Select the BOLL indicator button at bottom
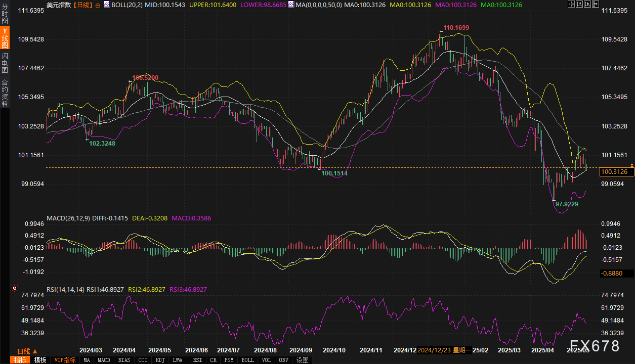 247,360
